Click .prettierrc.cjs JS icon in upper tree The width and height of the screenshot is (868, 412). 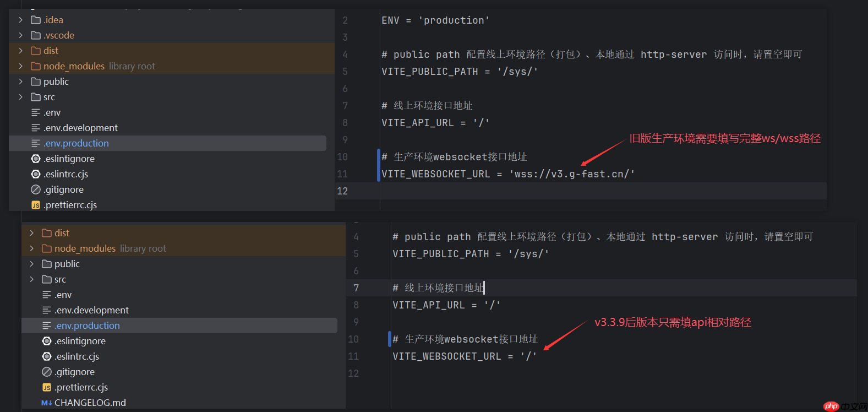36,205
